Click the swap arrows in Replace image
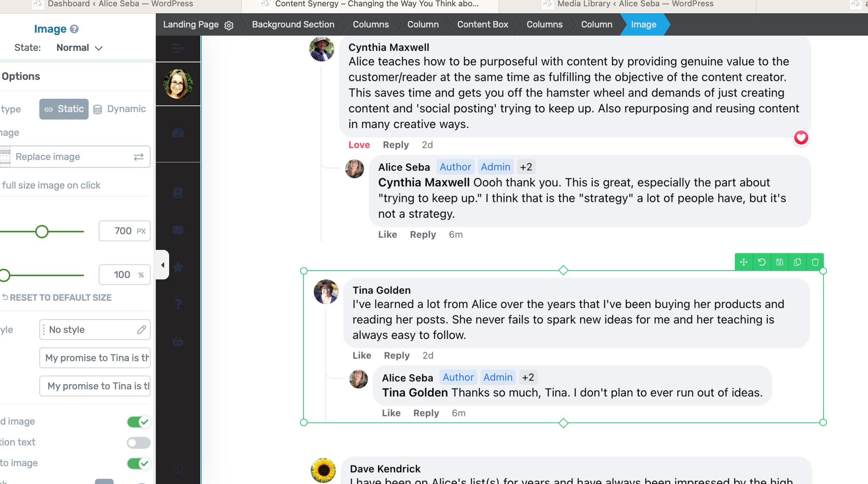The width and height of the screenshot is (868, 484). 139,157
